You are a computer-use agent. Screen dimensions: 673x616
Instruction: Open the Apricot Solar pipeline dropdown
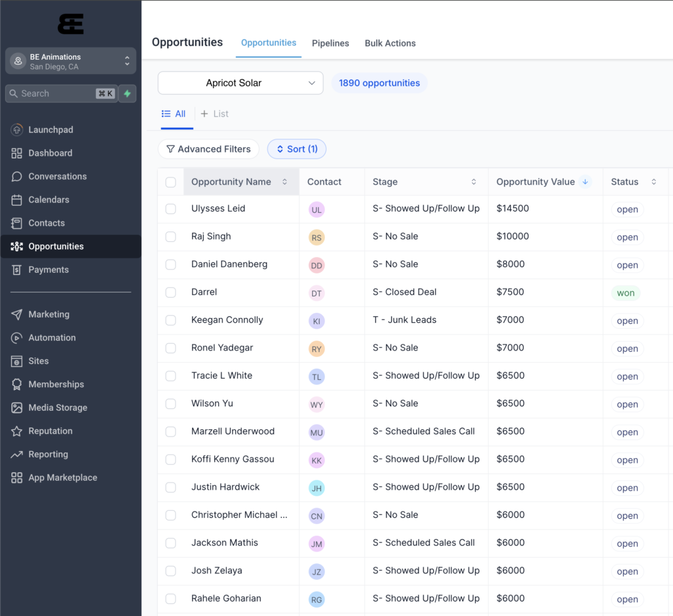click(x=241, y=83)
